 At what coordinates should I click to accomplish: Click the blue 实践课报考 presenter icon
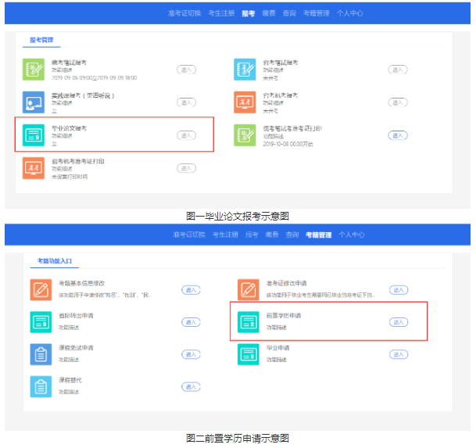[34, 102]
